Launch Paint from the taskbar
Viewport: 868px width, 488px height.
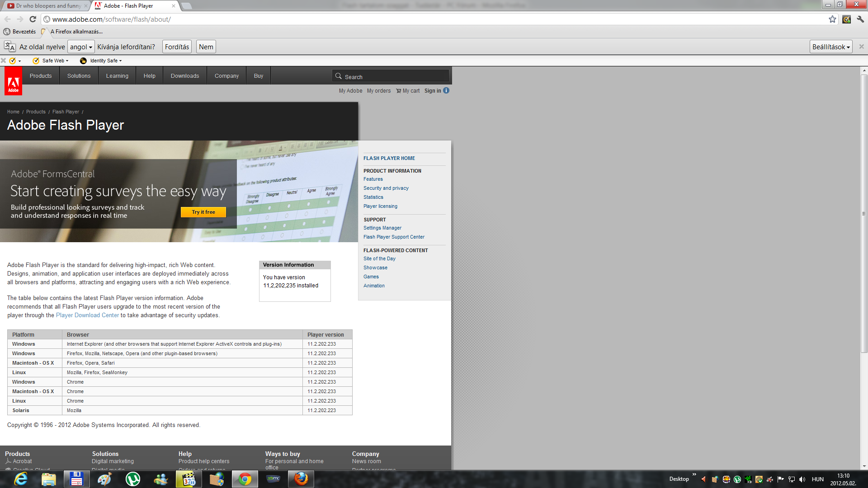click(105, 479)
